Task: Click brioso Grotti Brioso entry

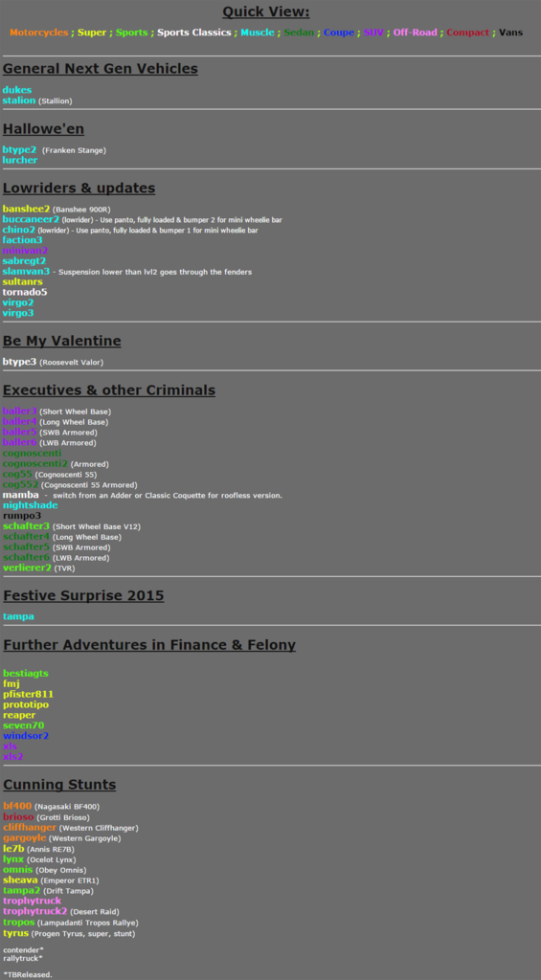Action: pos(46,817)
